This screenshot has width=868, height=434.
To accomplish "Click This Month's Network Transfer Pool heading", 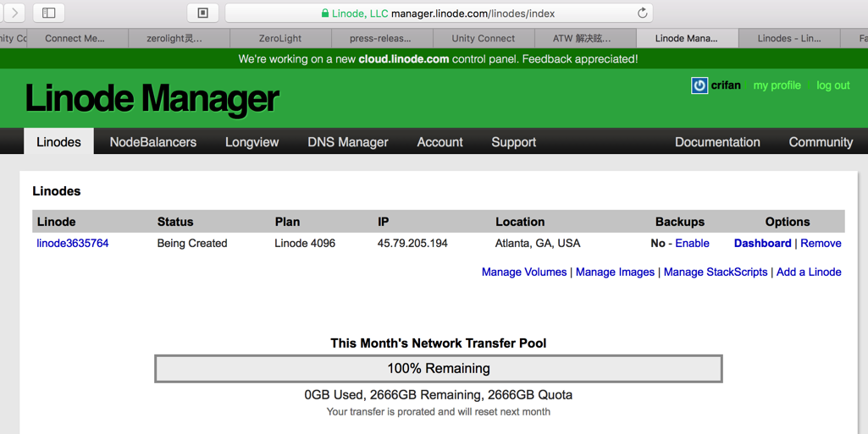I will tap(439, 343).
